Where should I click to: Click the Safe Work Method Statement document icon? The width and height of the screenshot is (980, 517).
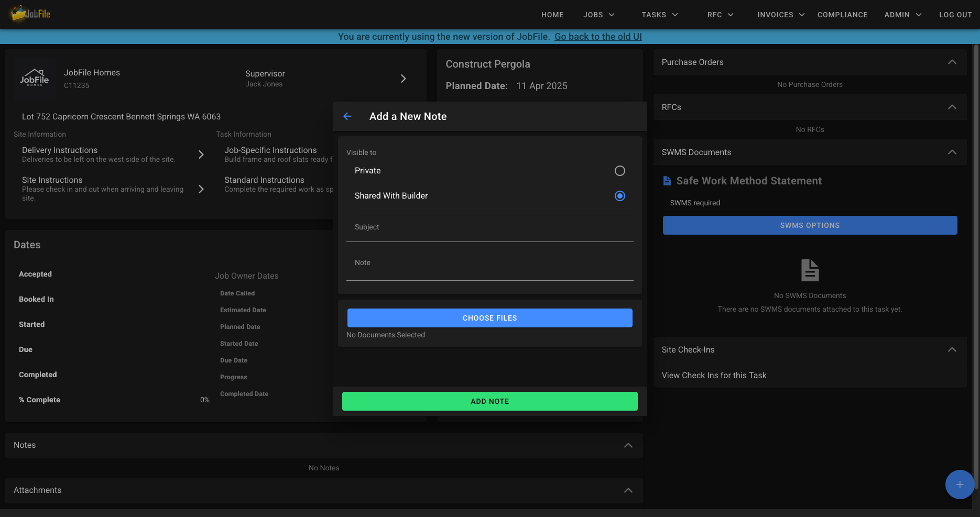point(667,181)
